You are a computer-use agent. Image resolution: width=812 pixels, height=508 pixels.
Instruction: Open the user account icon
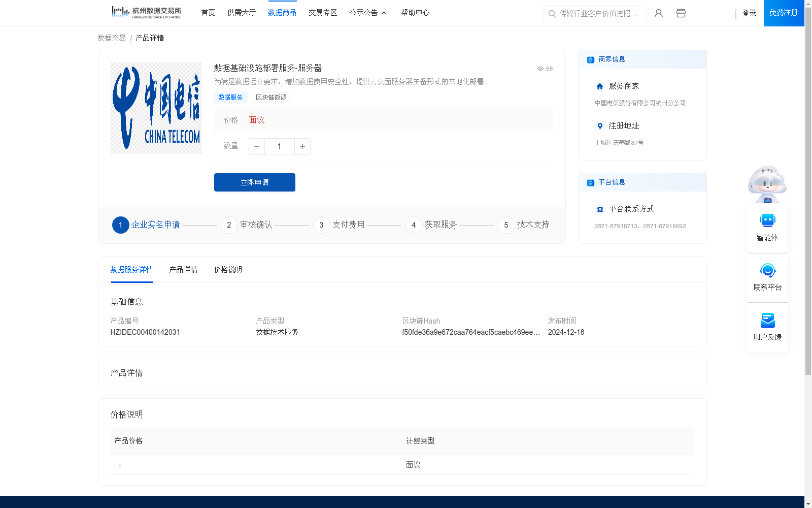(659, 13)
